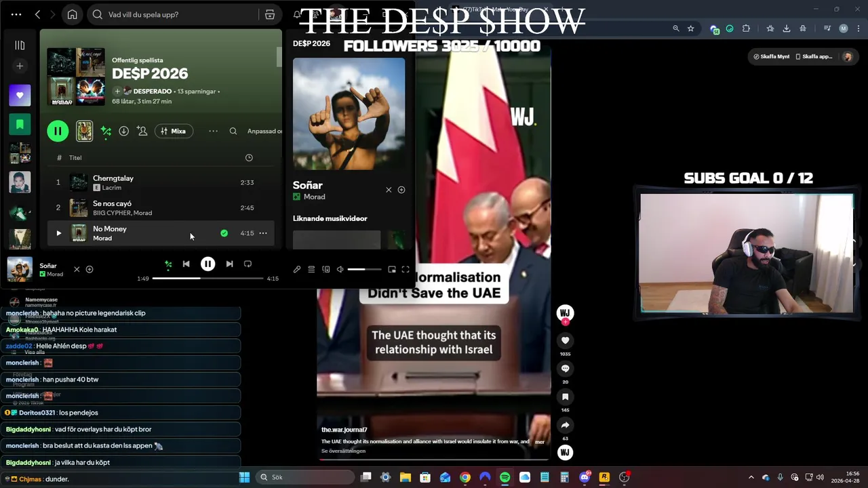Open the Spotify three-dot app menu

coord(16,14)
